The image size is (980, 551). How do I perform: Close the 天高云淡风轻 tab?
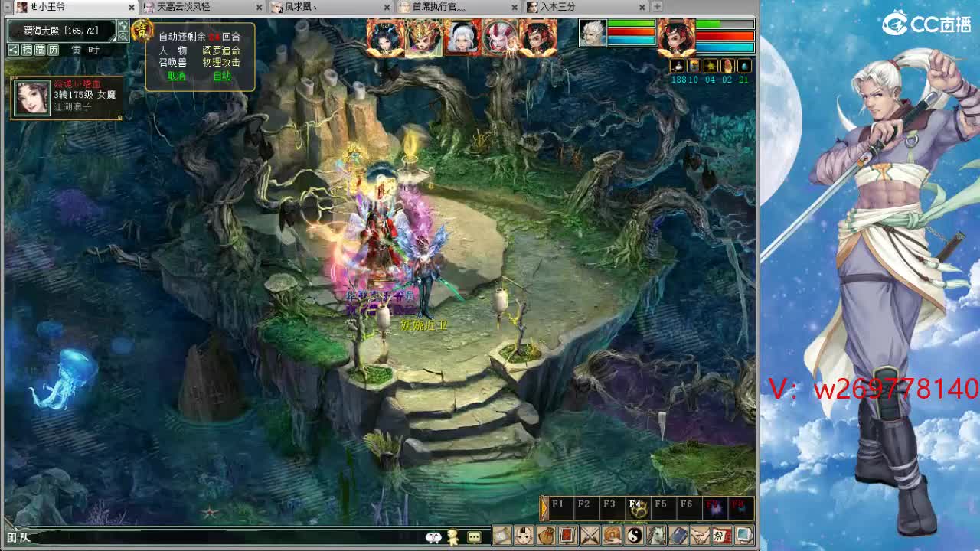click(x=260, y=7)
